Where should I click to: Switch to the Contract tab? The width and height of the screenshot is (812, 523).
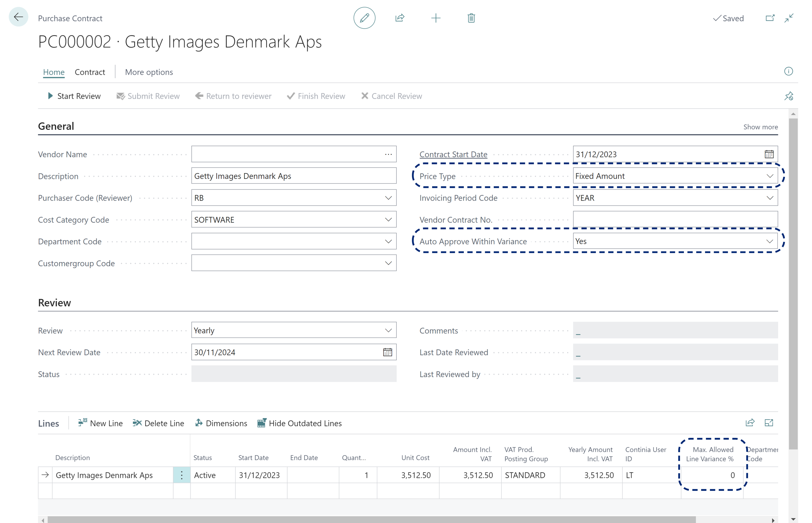tap(90, 72)
